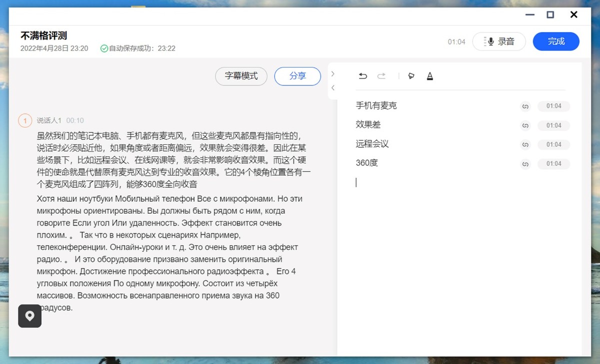Click the link icon beside 效果差
This screenshot has width=600, height=364.
tap(525, 125)
